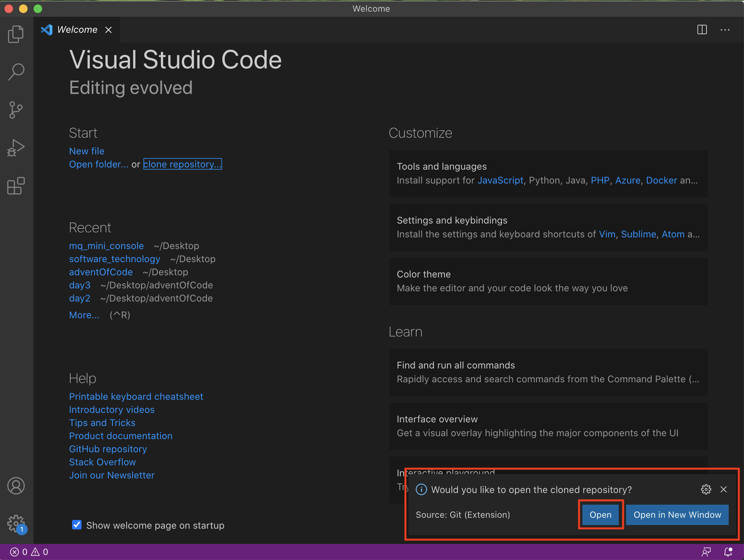
Task: Open the Manage gear menu
Action: click(16, 524)
